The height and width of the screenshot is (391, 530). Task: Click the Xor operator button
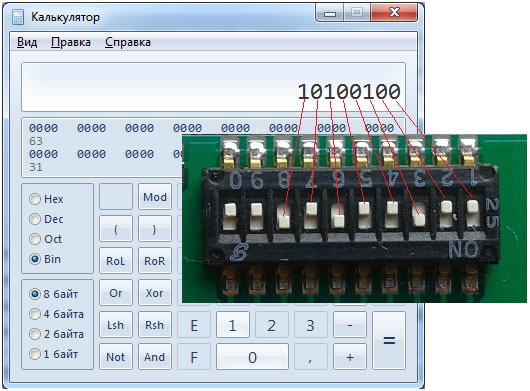tap(155, 293)
